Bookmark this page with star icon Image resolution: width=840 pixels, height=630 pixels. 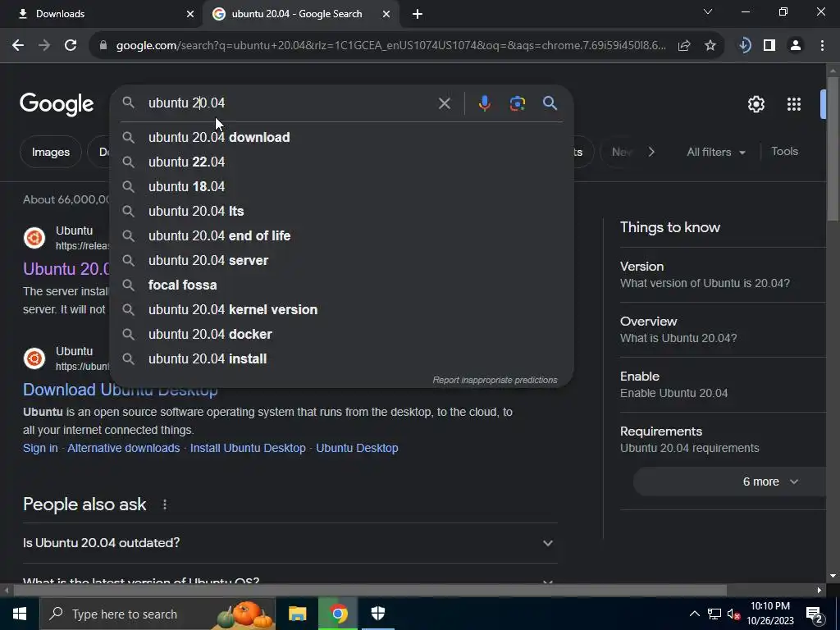[710, 46]
